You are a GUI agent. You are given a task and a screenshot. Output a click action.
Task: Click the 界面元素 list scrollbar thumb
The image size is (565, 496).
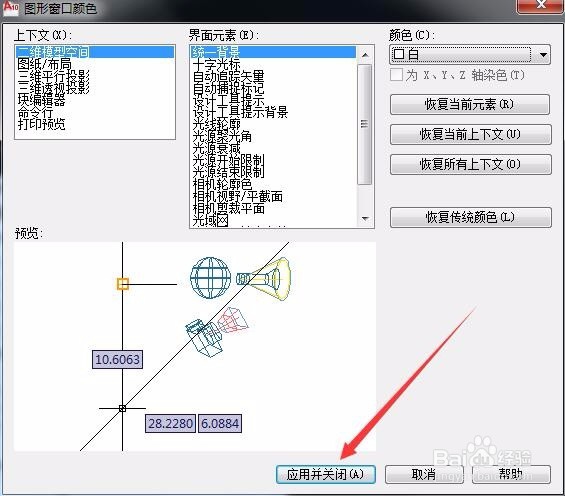pos(365,124)
